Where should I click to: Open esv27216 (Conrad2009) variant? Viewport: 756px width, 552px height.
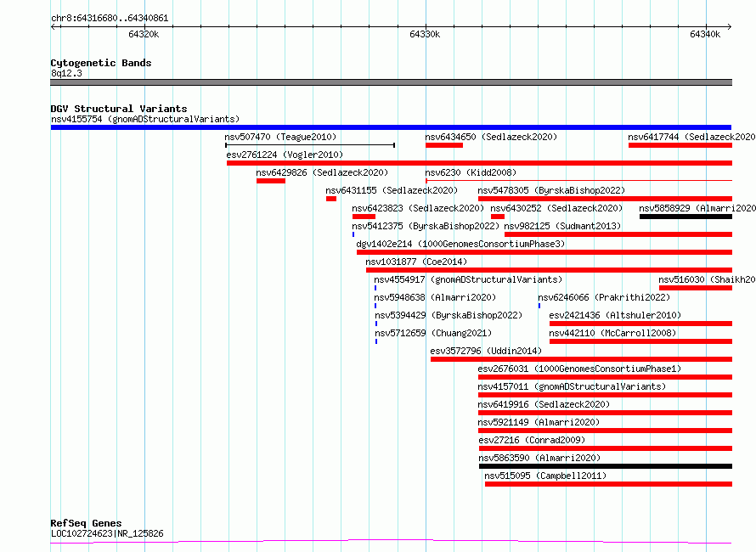532,440
